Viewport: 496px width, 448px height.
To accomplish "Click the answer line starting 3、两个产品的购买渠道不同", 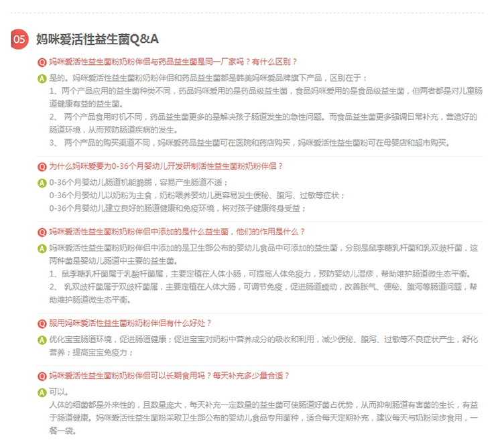I will pos(248,143).
